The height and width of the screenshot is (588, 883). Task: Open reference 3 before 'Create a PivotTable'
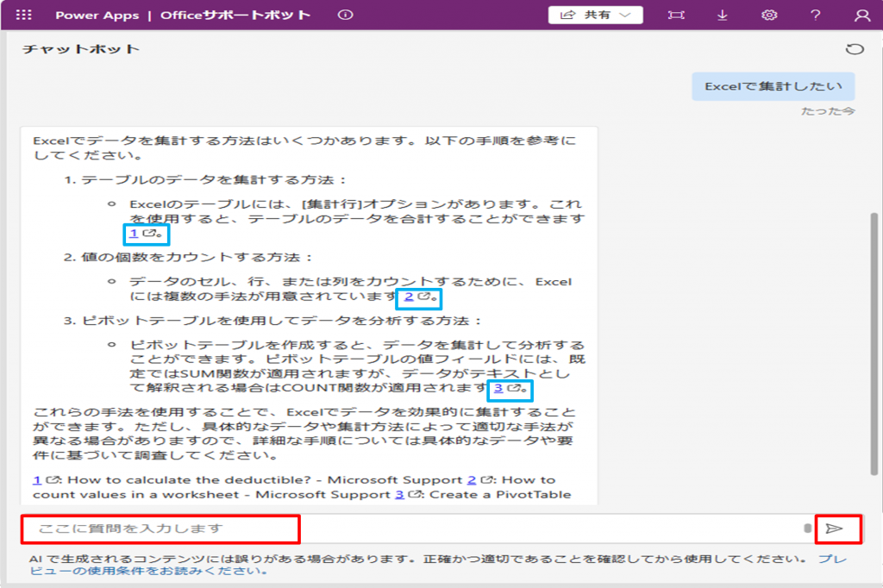400,495
